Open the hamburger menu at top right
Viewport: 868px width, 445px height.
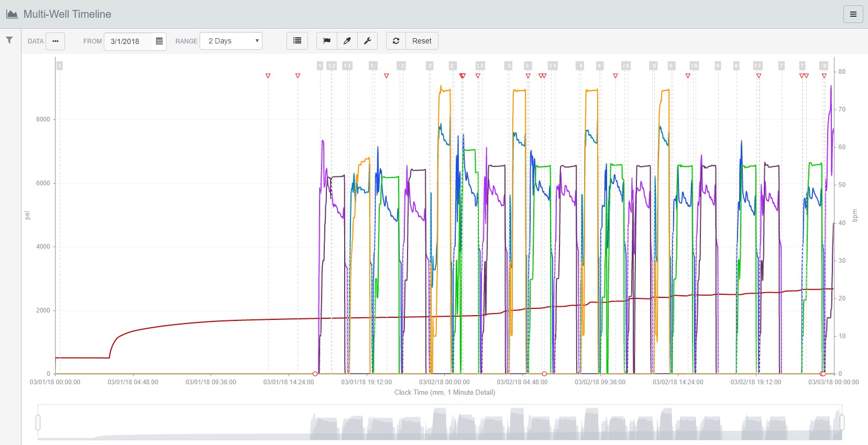853,14
